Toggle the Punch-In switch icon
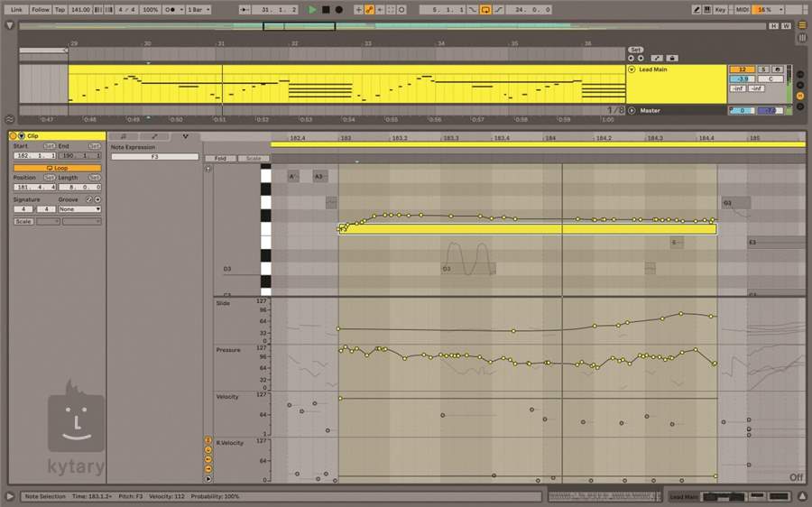Viewport: 812px width, 507px height. [472, 9]
